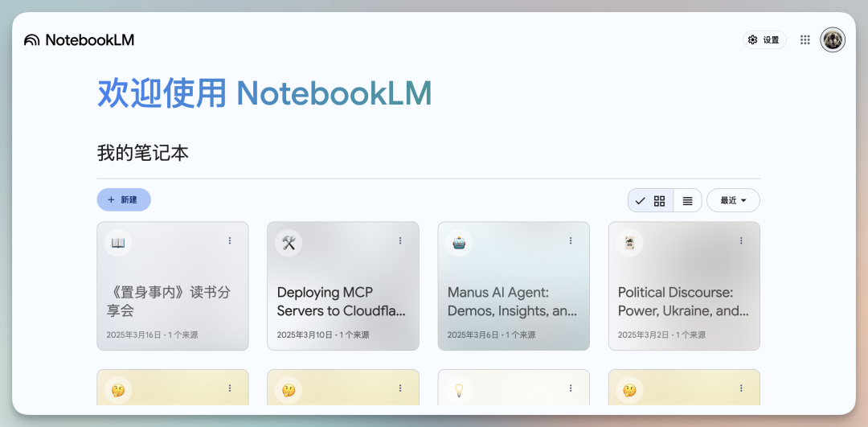Click the joker card emoji on Political Discourse notebook
The image size is (868, 427).
(629, 243)
